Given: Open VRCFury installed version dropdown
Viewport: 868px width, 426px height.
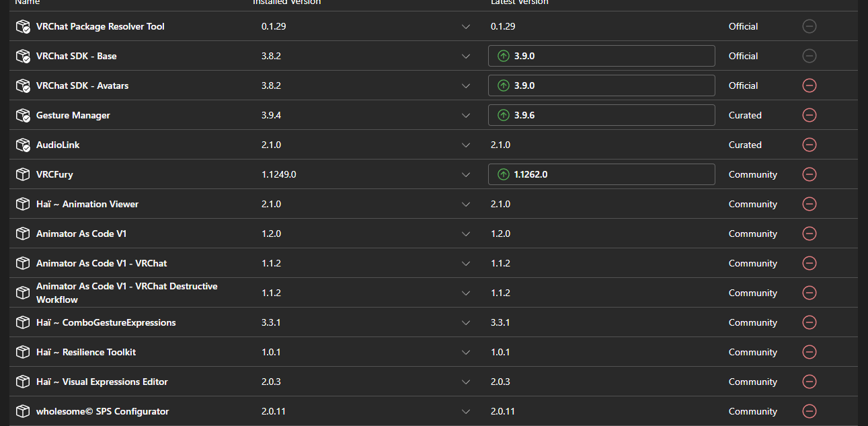Looking at the screenshot, I should click(466, 174).
